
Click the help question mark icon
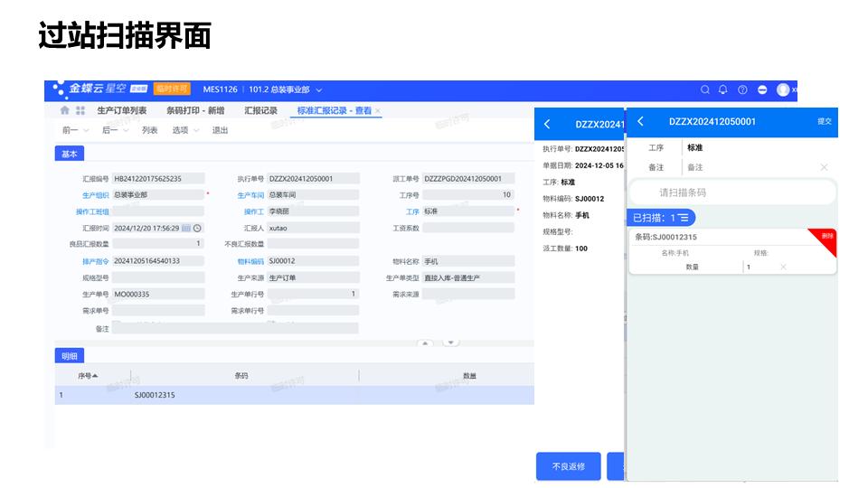pos(742,89)
